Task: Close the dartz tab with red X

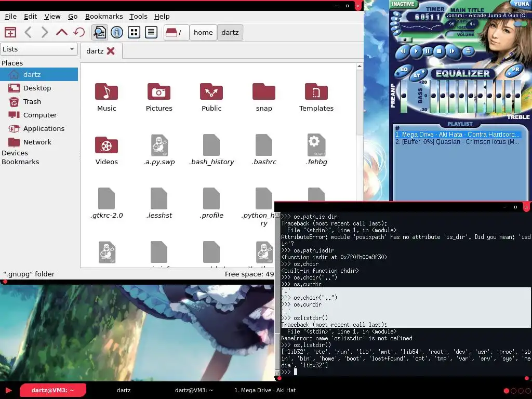Action: [x=111, y=51]
